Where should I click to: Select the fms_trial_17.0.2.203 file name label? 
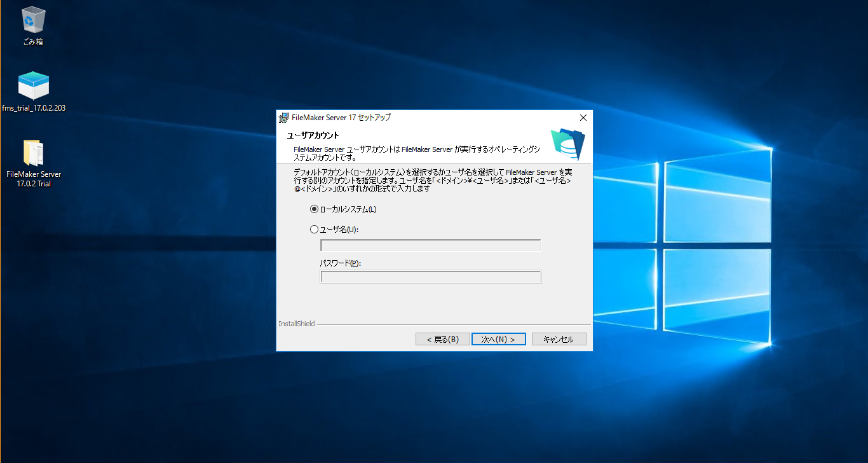pos(32,107)
